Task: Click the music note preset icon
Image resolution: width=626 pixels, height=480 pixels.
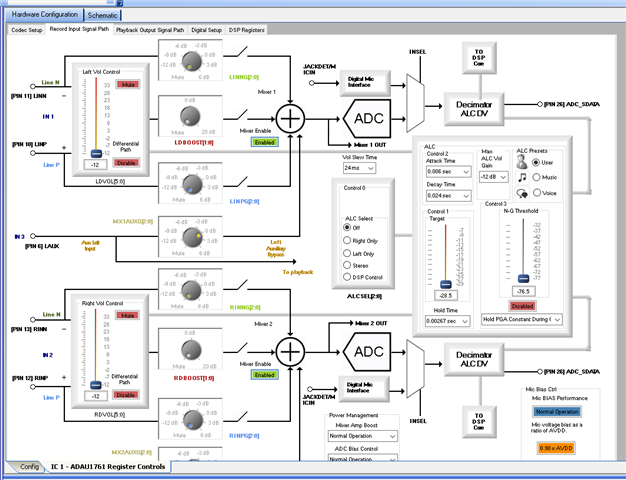Action: coord(522,177)
